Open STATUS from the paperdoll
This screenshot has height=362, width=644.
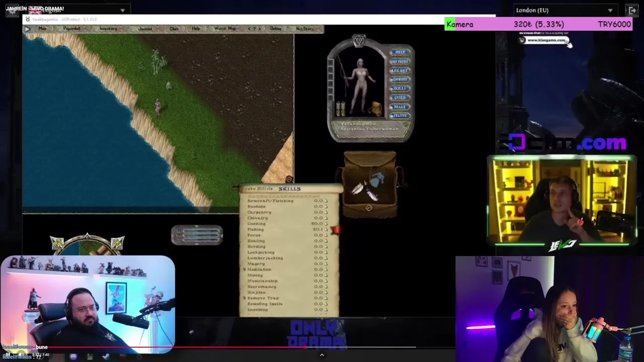tap(400, 116)
